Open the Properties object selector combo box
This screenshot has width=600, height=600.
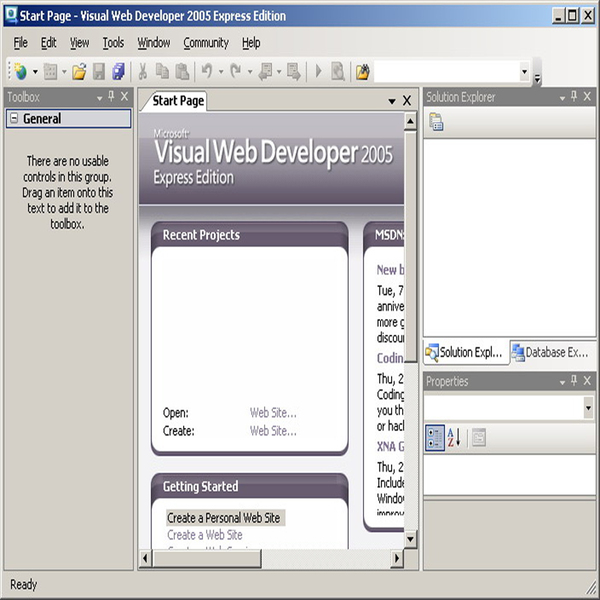pos(588,407)
